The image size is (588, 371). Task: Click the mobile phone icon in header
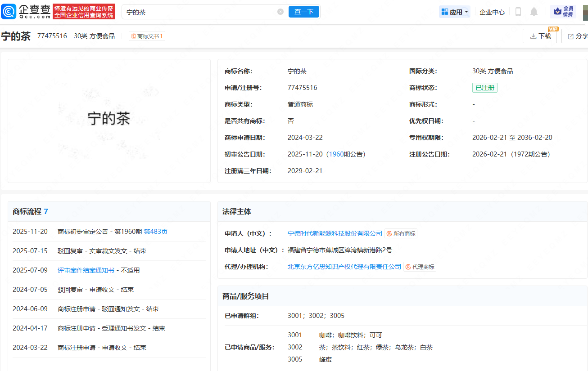pyautogui.click(x=518, y=12)
